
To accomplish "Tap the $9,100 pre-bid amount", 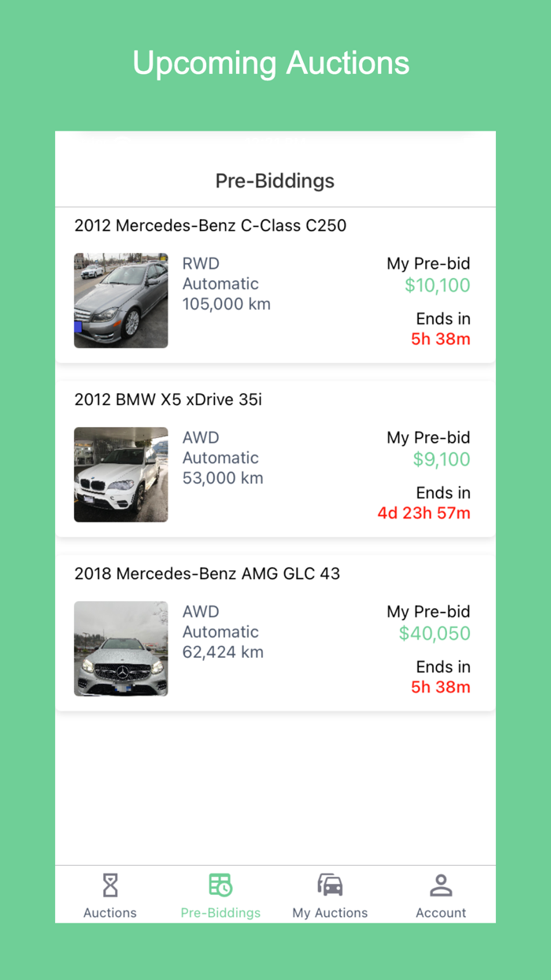I will click(x=442, y=459).
